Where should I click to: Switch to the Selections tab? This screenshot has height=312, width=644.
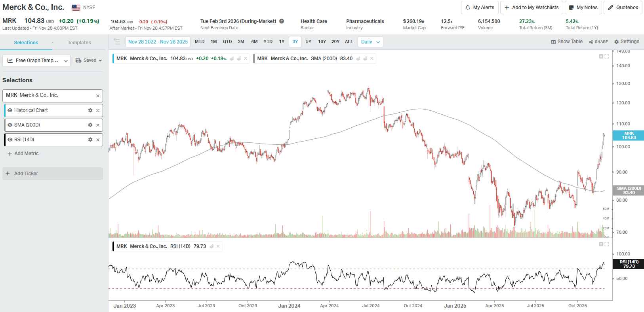pyautogui.click(x=26, y=43)
